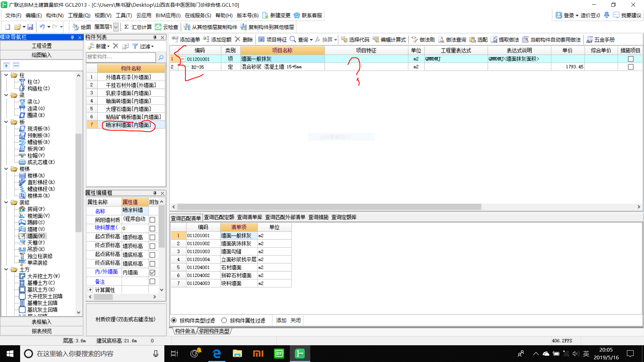Click the 选配 tool

click(479, 40)
